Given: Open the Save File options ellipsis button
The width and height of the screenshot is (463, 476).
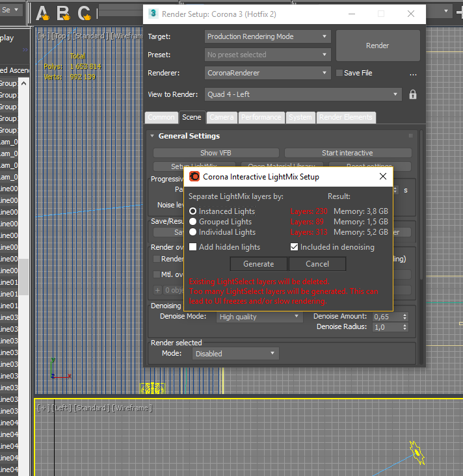Looking at the screenshot, I should 413,73.
